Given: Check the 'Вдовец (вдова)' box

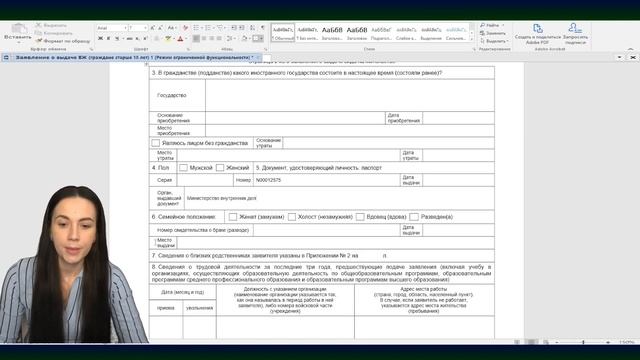Looking at the screenshot, I should (x=360, y=217).
